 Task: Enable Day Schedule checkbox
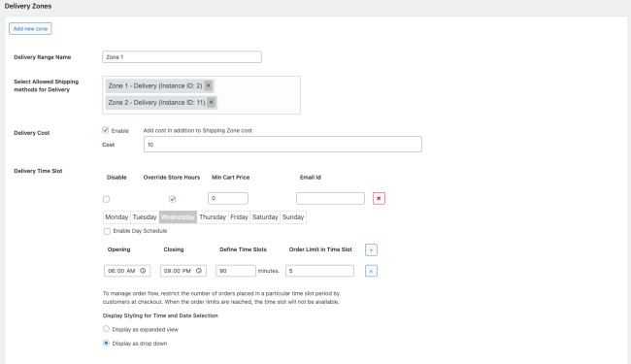[x=107, y=231]
